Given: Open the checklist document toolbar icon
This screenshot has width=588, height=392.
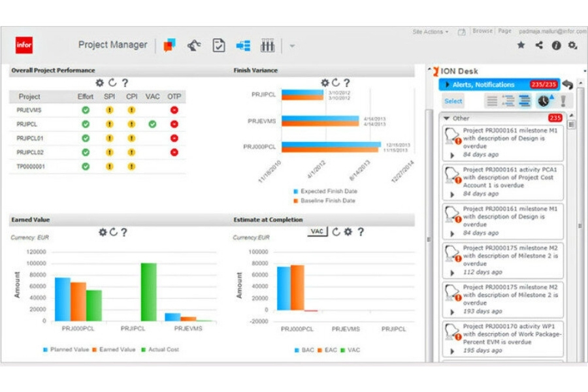Looking at the screenshot, I should [219, 45].
